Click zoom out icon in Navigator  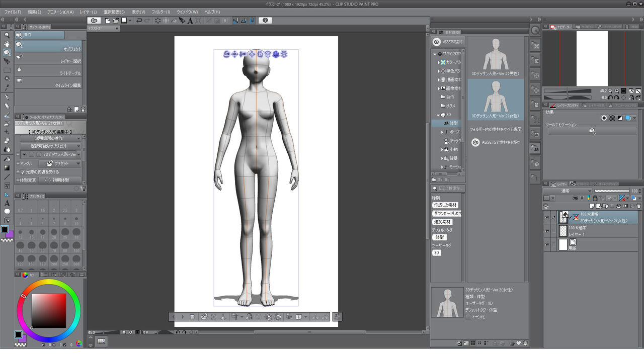click(611, 90)
